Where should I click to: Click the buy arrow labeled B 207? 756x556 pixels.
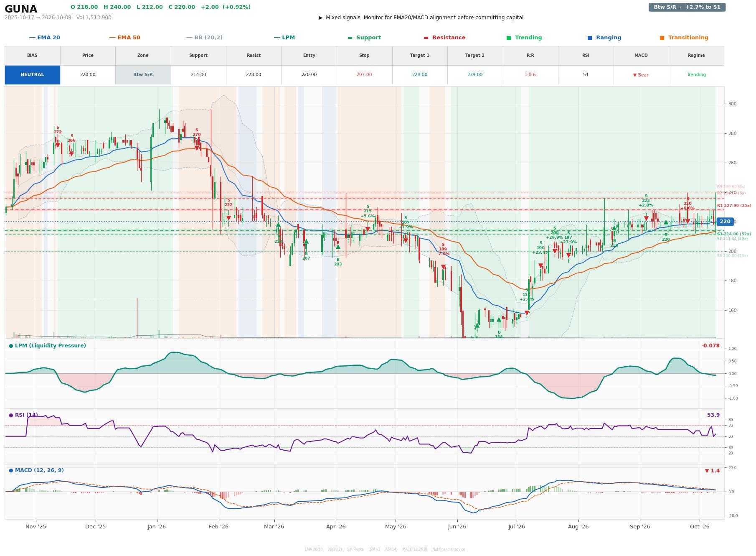[306, 241]
